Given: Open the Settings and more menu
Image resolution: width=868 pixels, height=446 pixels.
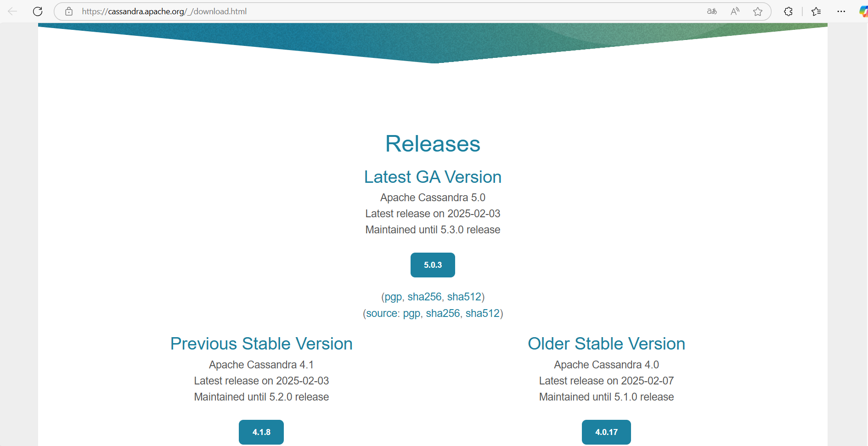Looking at the screenshot, I should 841,11.
